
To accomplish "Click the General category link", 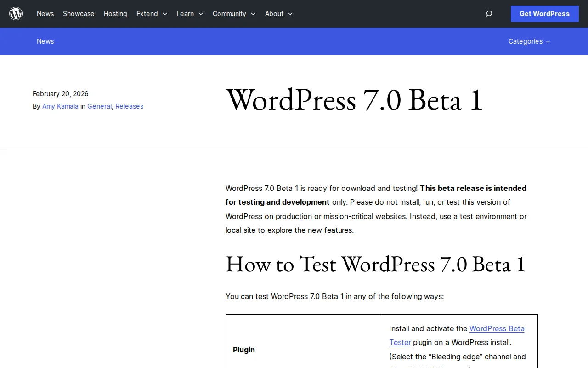I will coord(99,106).
